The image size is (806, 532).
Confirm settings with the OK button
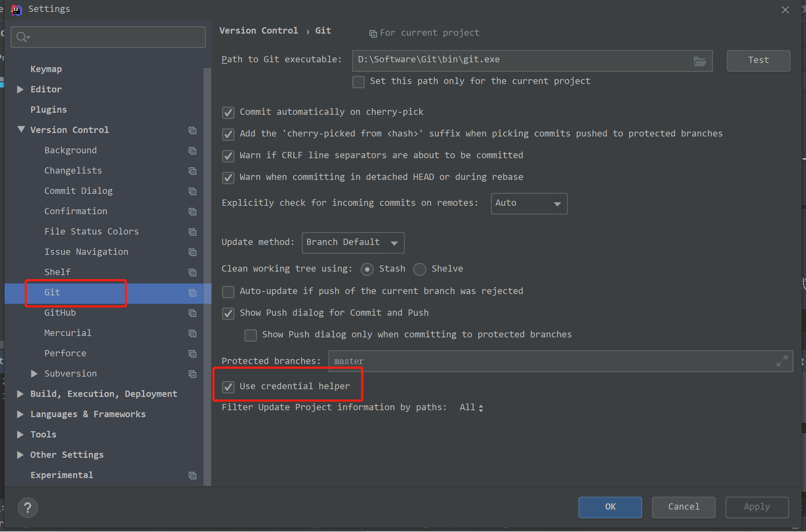(610, 507)
